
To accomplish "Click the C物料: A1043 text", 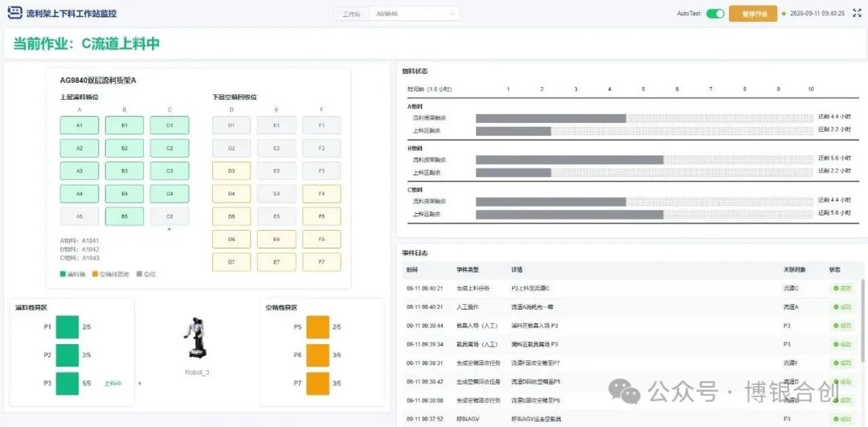I will point(80,258).
